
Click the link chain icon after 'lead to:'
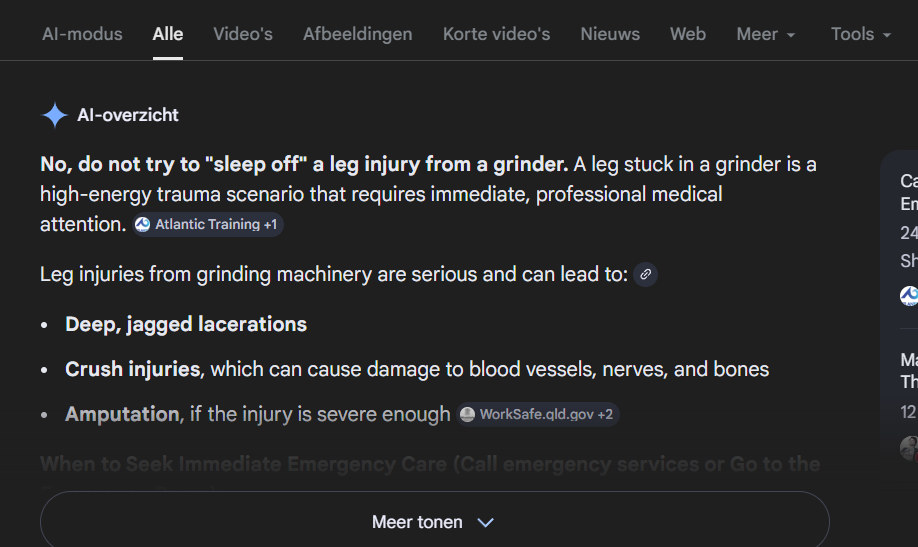(646, 274)
